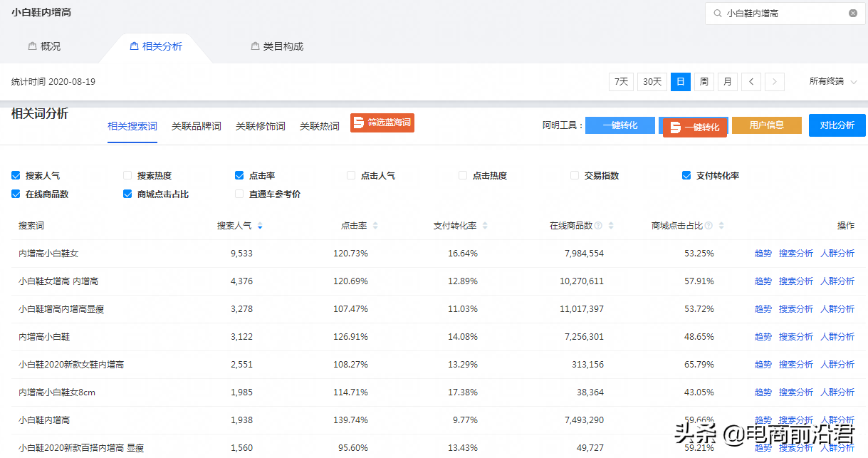Click the sort arrows on 支付转化率 column
868x458 pixels.
point(485,225)
